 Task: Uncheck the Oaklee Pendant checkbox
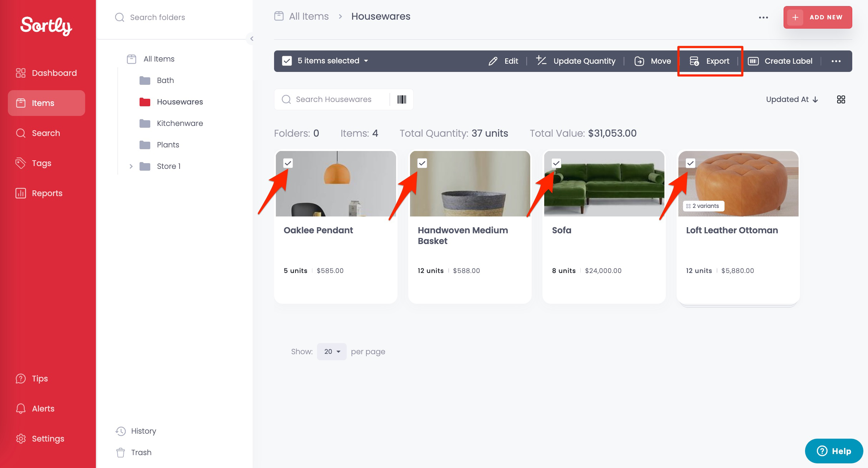[288, 163]
